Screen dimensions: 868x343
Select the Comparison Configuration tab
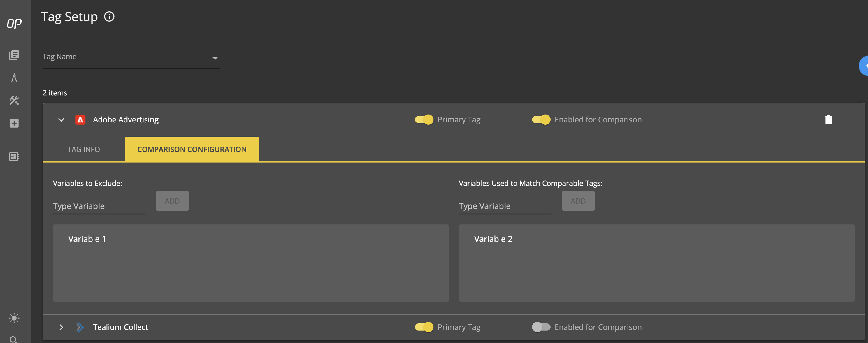coord(192,149)
